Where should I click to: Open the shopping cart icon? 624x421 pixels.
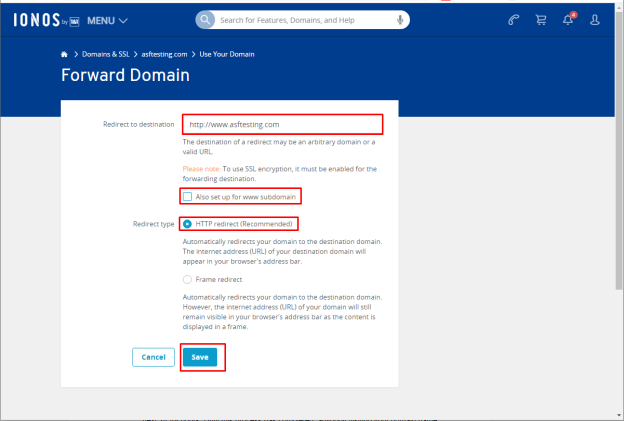click(x=541, y=20)
